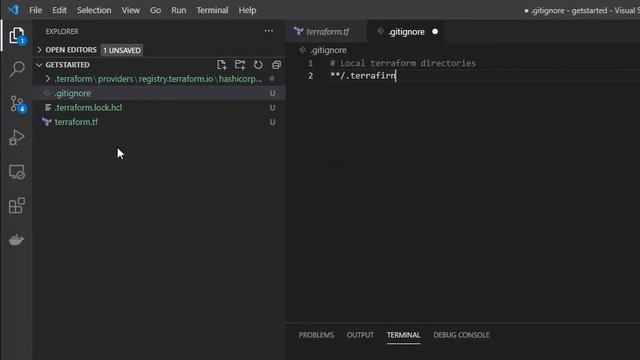This screenshot has height=360, width=640.
Task: Expand the OPEN EDITORS section
Action: (39, 50)
